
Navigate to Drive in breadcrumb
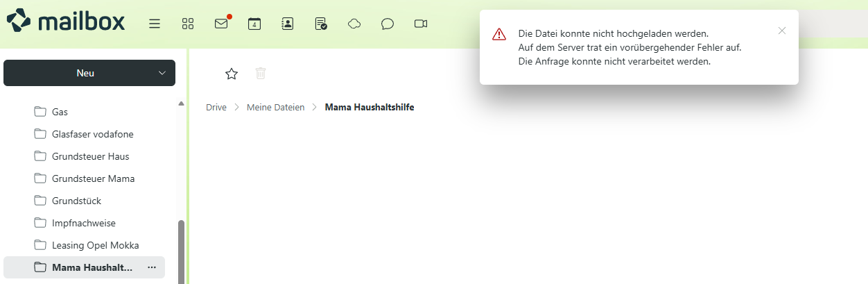click(216, 107)
